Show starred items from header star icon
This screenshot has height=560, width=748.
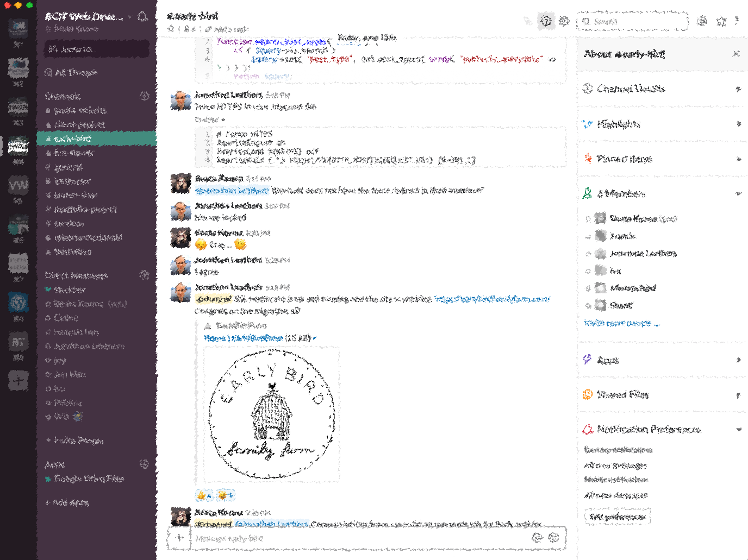click(721, 21)
